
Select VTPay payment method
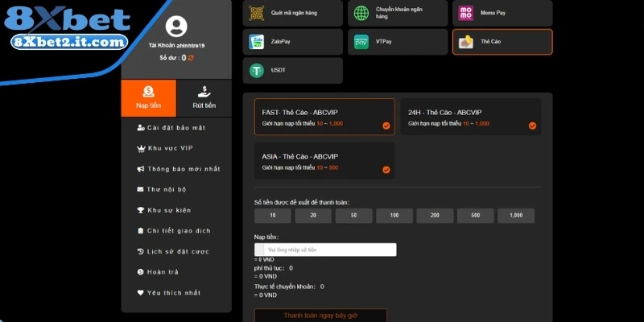click(398, 42)
